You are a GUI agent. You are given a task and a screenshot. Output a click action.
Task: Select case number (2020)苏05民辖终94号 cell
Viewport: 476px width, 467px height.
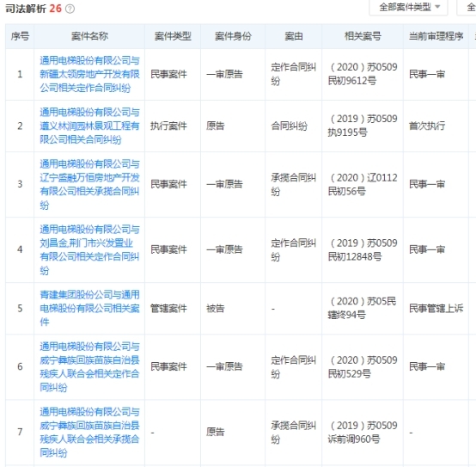(x=363, y=308)
